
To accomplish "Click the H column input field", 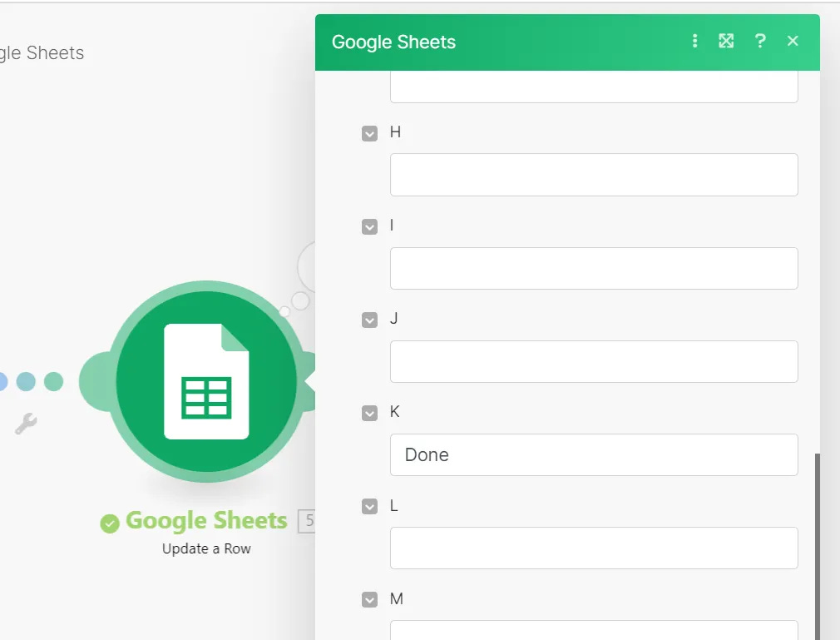I will 594,175.
